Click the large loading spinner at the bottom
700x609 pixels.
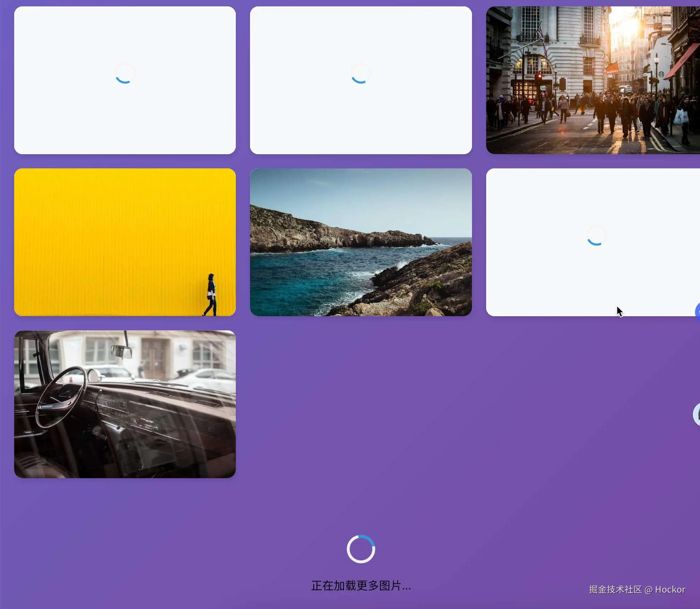click(x=361, y=549)
